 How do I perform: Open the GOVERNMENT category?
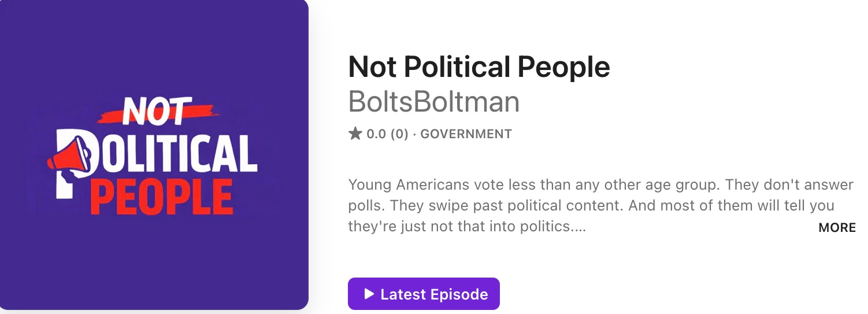[466, 134]
